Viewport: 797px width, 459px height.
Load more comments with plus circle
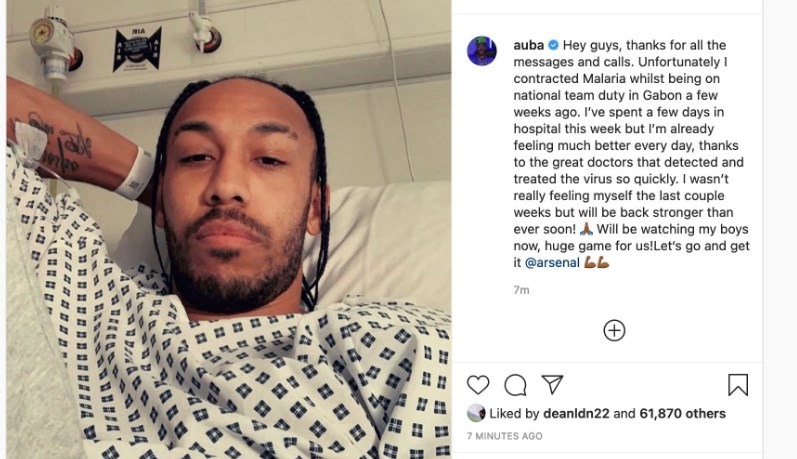tap(614, 330)
